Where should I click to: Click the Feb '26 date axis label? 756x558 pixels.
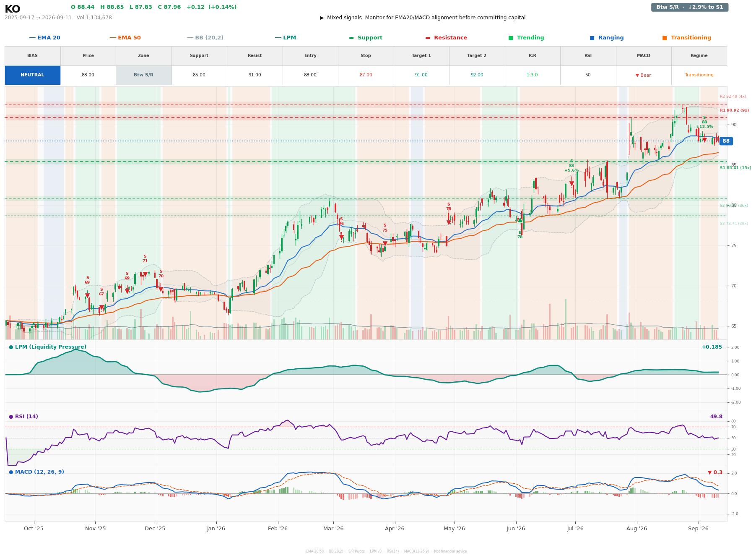(x=278, y=529)
